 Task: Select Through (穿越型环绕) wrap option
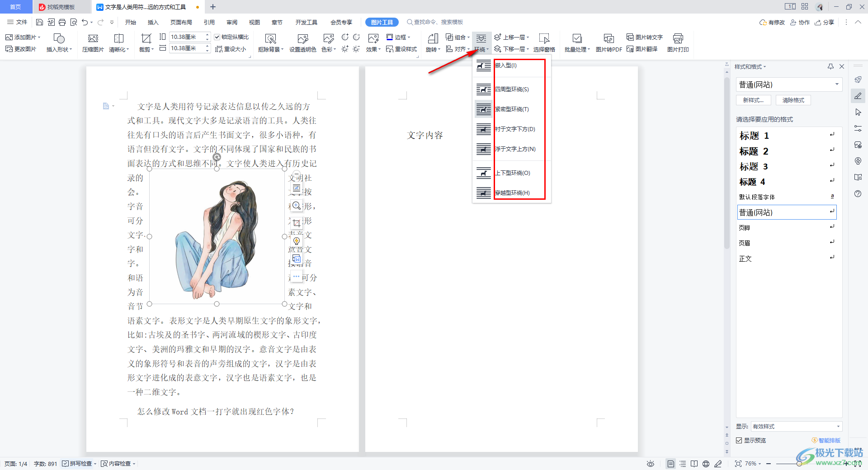[x=511, y=193]
